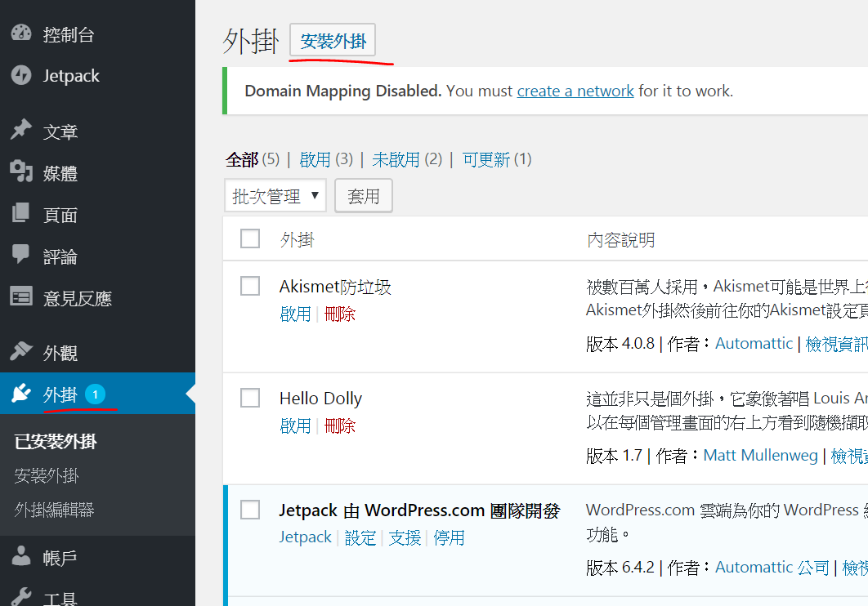Click the 版本 1.7 version text
868x606 pixels.
(614, 455)
